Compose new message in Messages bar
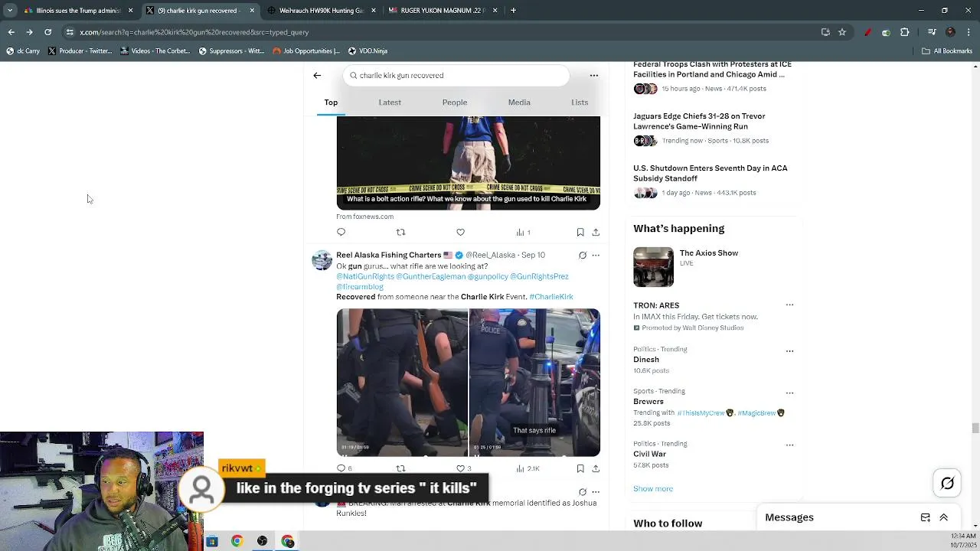The width and height of the screenshot is (980, 551). click(925, 517)
